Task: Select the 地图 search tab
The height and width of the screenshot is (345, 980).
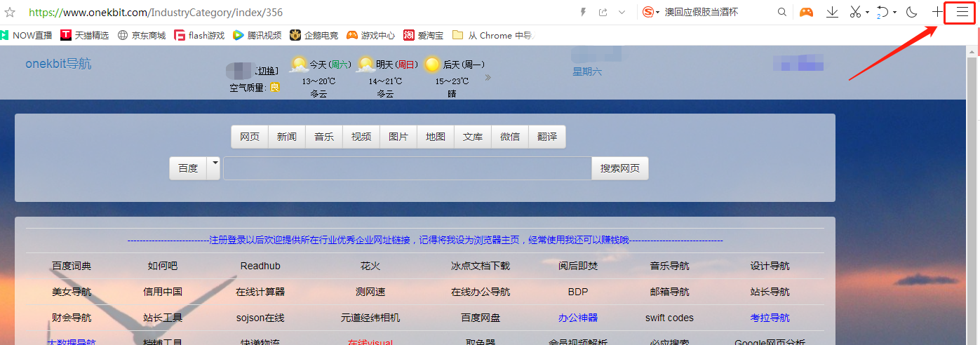Action: pos(436,137)
